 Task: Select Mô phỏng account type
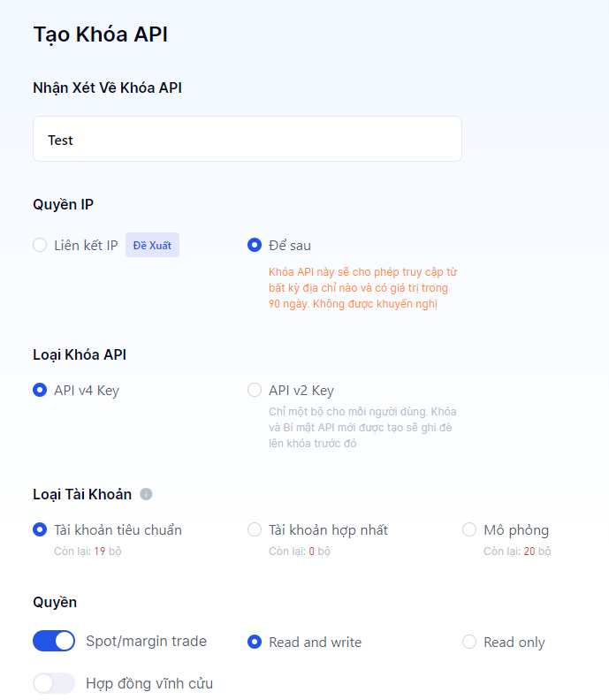[469, 529]
